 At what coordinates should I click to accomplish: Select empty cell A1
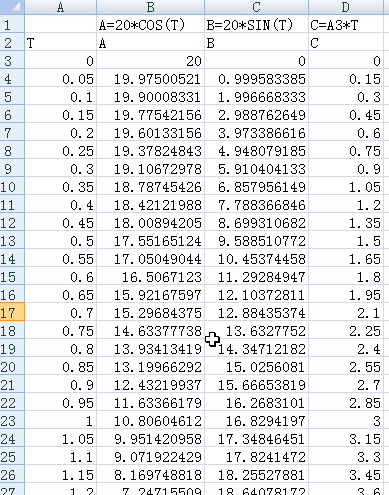point(60,24)
